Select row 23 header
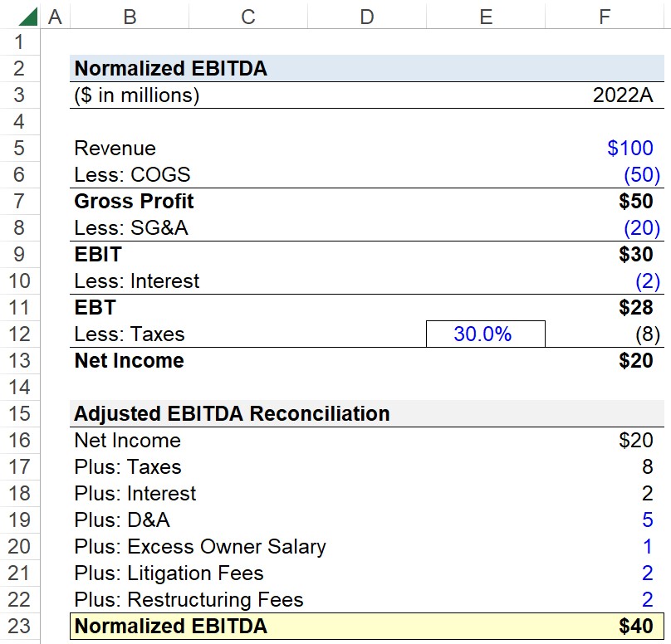671x644 pixels. [x=20, y=626]
